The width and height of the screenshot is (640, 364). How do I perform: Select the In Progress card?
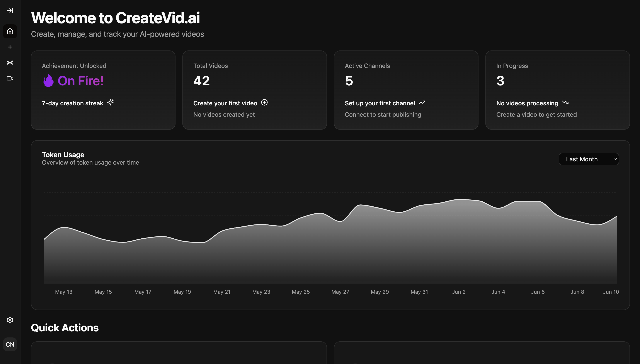557,90
